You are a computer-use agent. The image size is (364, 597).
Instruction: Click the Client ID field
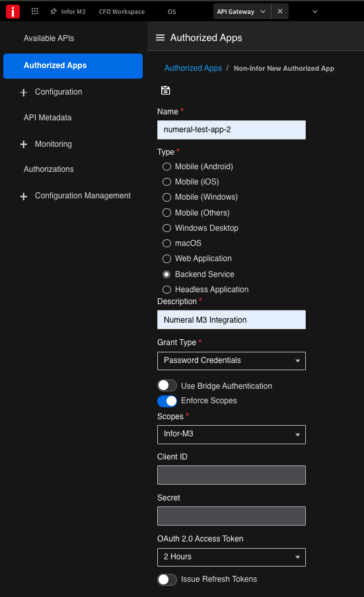point(231,475)
